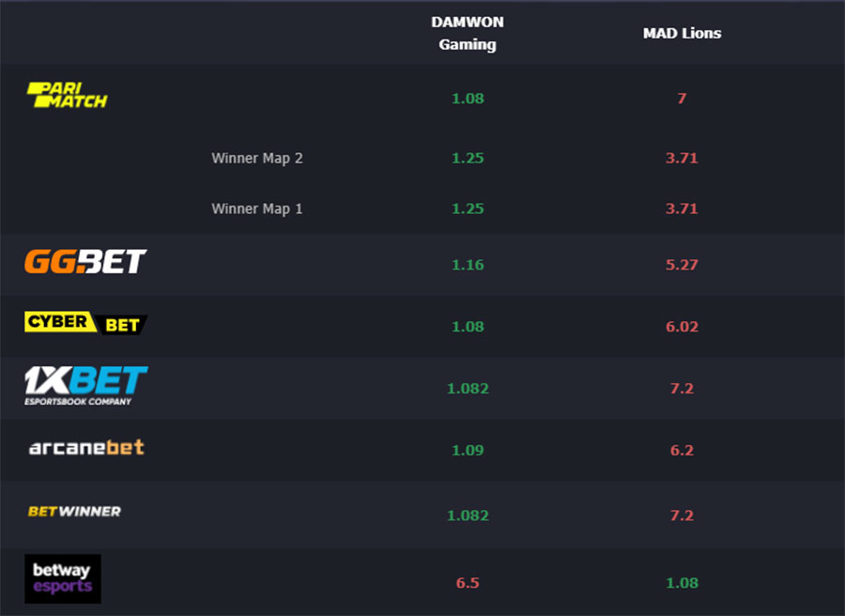Click betway MAD Lions odds 1.08
This screenshot has width=845, height=616.
(682, 583)
